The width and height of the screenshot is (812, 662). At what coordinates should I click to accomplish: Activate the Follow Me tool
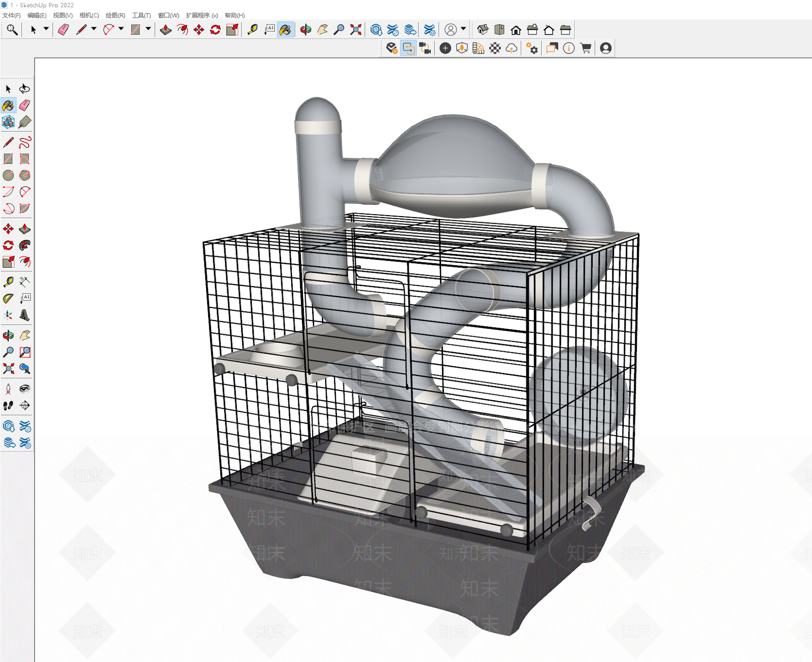coord(24,246)
